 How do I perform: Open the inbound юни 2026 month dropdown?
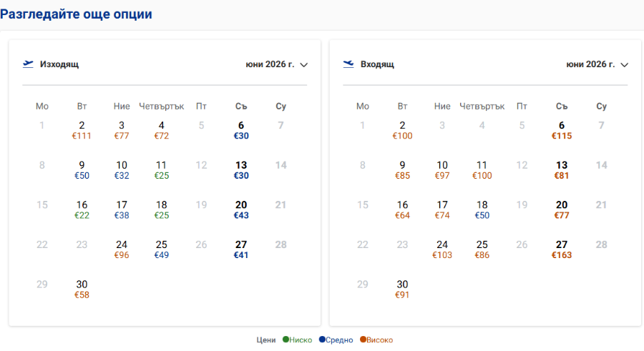click(597, 64)
